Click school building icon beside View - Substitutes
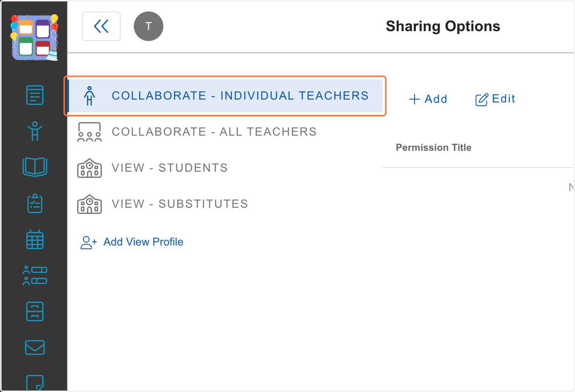Image resolution: width=575 pixels, height=392 pixels. coord(89,204)
